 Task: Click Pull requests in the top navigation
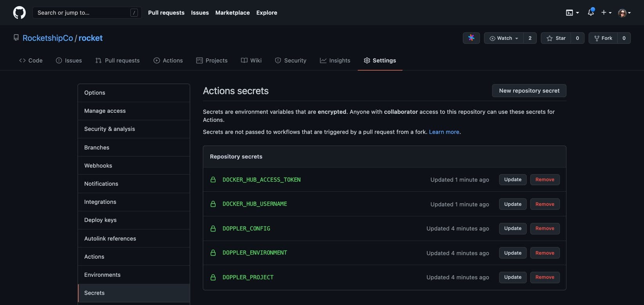coord(166,13)
